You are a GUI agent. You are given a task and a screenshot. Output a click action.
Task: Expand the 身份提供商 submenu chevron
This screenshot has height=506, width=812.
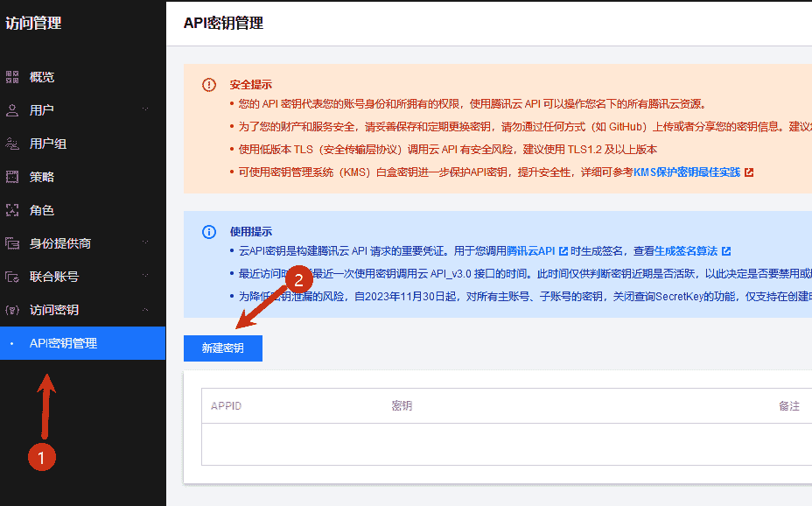tap(145, 242)
